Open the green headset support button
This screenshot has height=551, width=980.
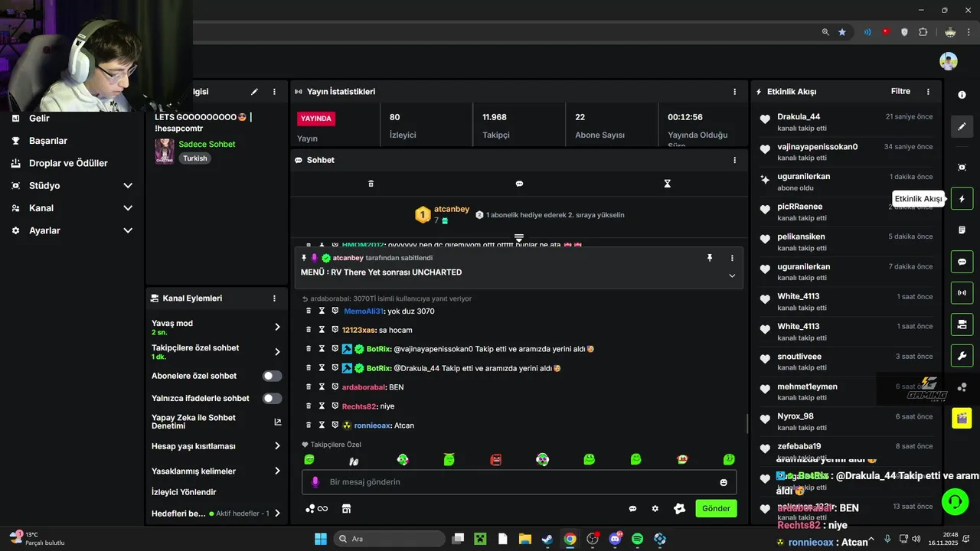(x=955, y=502)
